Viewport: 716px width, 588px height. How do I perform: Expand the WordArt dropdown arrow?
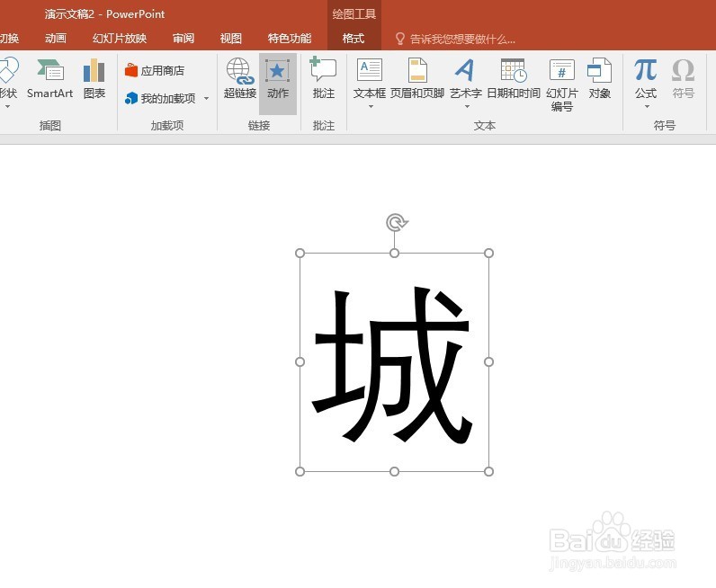click(467, 107)
